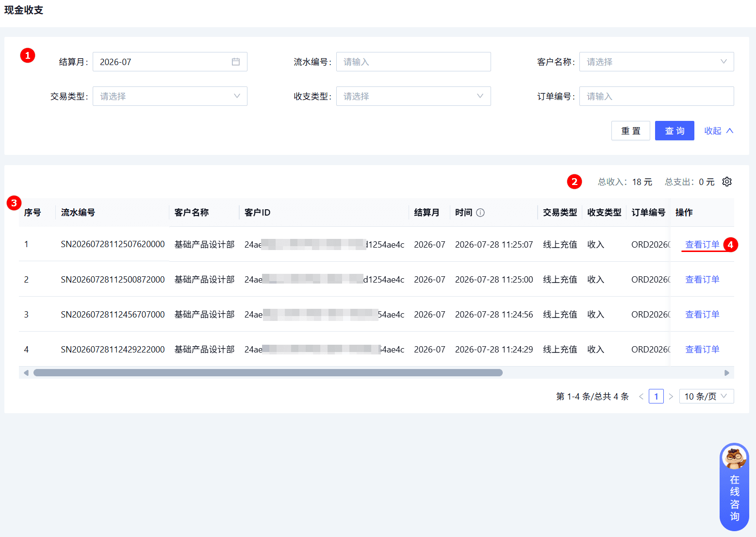Go to next page arrow
The width and height of the screenshot is (756, 537).
coord(671,397)
